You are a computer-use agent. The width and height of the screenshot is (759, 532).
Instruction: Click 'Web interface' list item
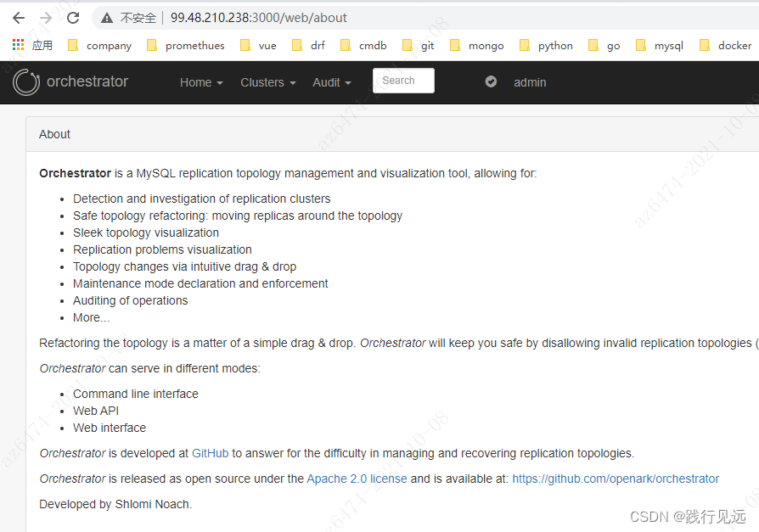[110, 428]
